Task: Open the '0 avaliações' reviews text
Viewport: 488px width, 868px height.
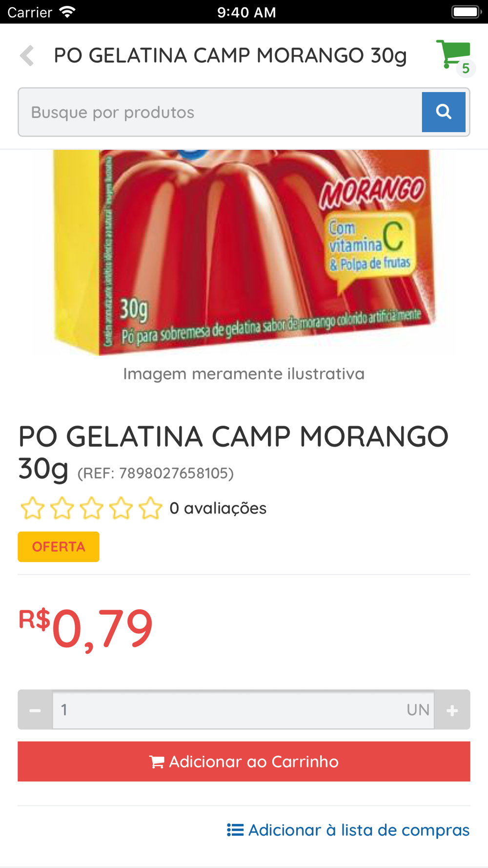Action: point(218,508)
